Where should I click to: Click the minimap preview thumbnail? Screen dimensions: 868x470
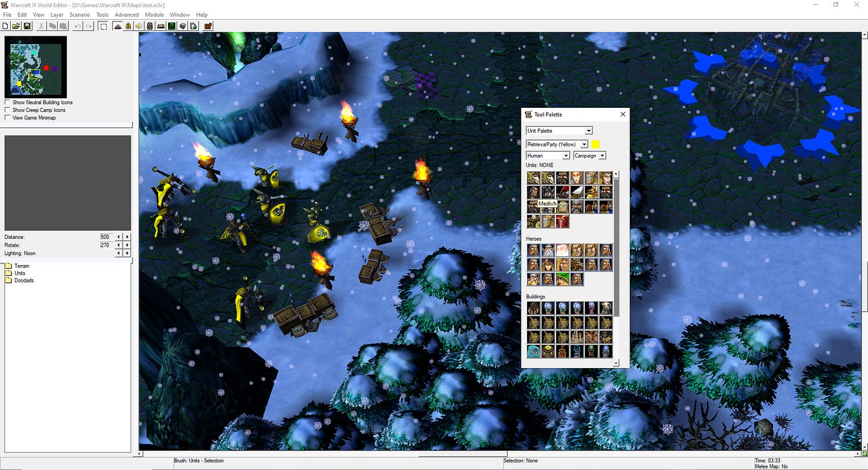(x=36, y=67)
